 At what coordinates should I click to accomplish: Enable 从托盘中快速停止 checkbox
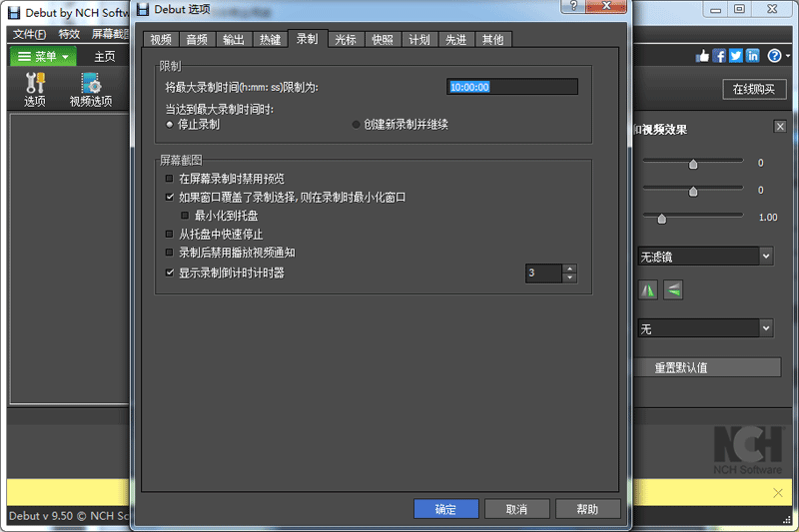[169, 235]
